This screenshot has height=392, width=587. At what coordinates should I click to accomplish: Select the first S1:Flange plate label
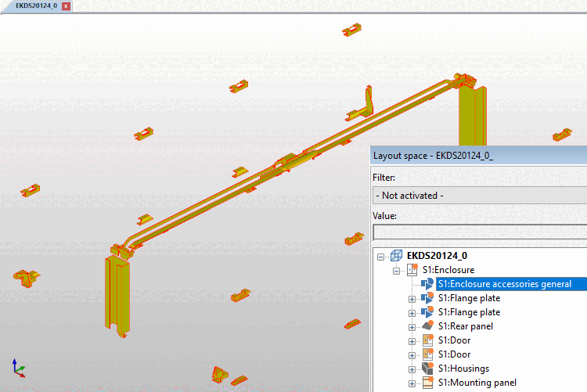[469, 298]
